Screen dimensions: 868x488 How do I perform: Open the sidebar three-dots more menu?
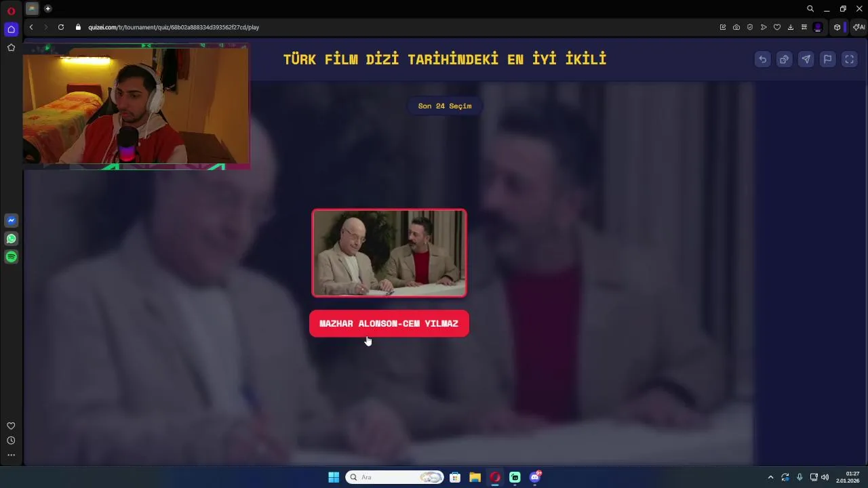tap(11, 455)
